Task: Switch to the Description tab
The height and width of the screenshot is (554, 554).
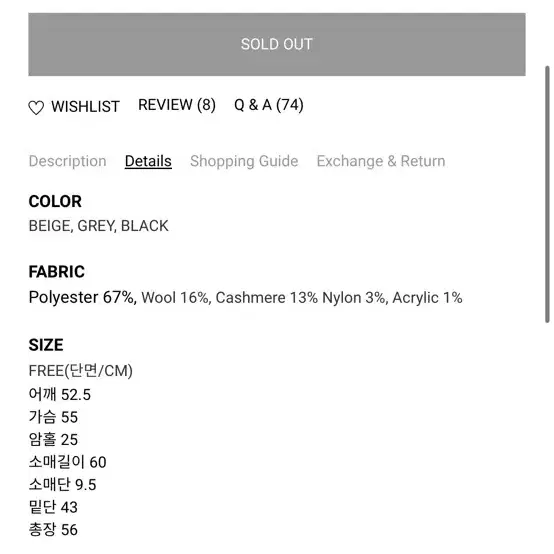Action: click(x=67, y=161)
